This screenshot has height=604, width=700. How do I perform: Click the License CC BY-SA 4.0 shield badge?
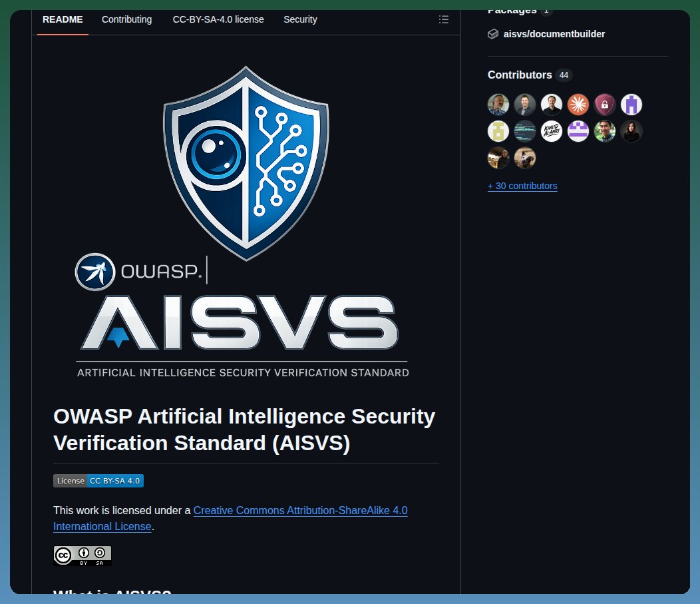[98, 481]
